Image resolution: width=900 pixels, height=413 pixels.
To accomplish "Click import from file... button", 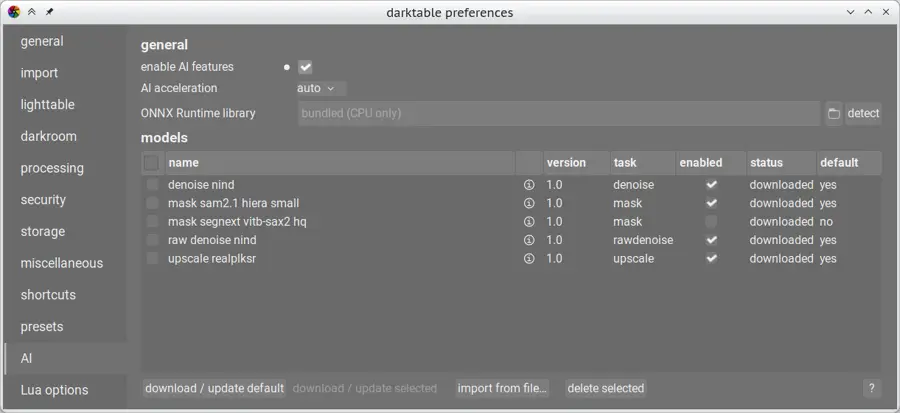I will click(502, 388).
